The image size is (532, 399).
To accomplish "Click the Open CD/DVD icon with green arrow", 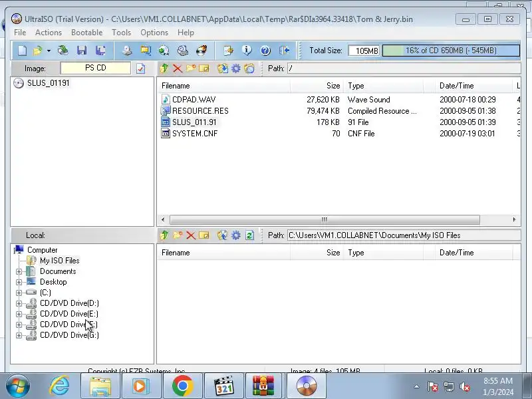I will coord(63,51).
